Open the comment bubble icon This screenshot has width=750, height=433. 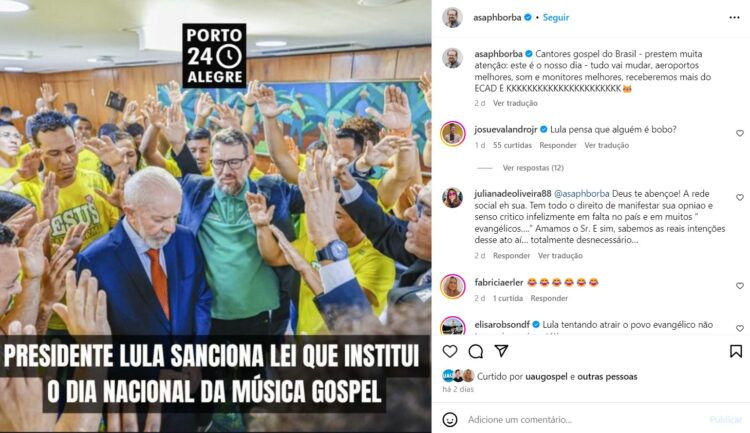coord(475,351)
